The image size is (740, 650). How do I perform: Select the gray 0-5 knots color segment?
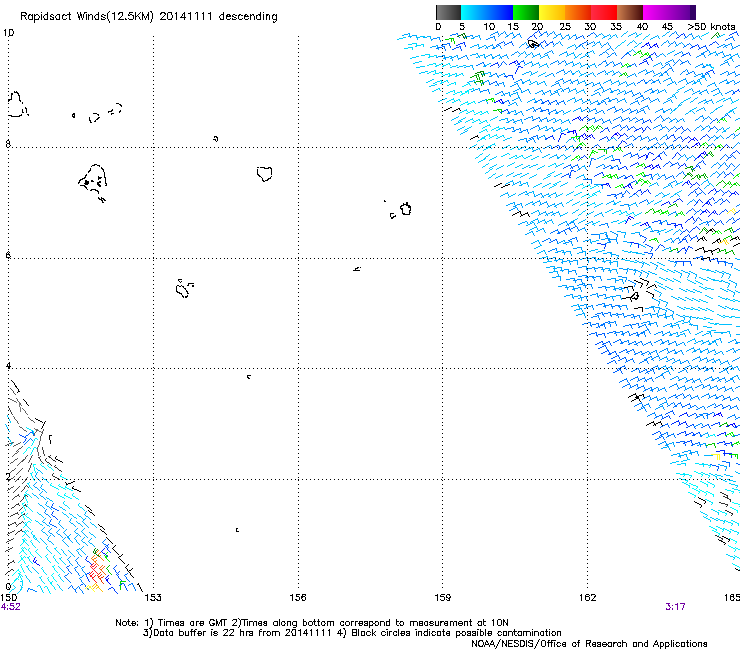[448, 12]
